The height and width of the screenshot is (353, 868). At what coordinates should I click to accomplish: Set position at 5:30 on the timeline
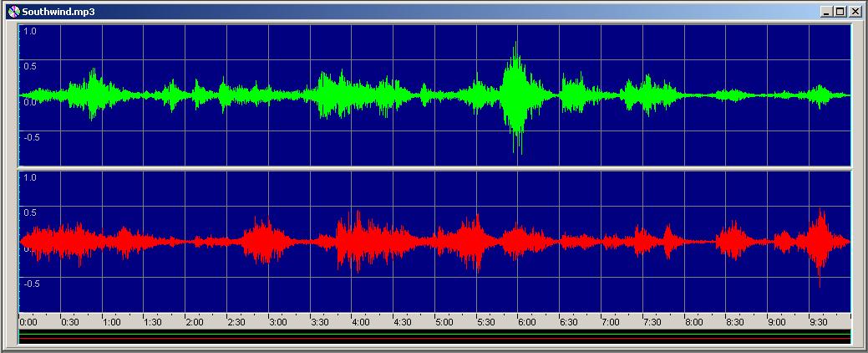(x=485, y=321)
